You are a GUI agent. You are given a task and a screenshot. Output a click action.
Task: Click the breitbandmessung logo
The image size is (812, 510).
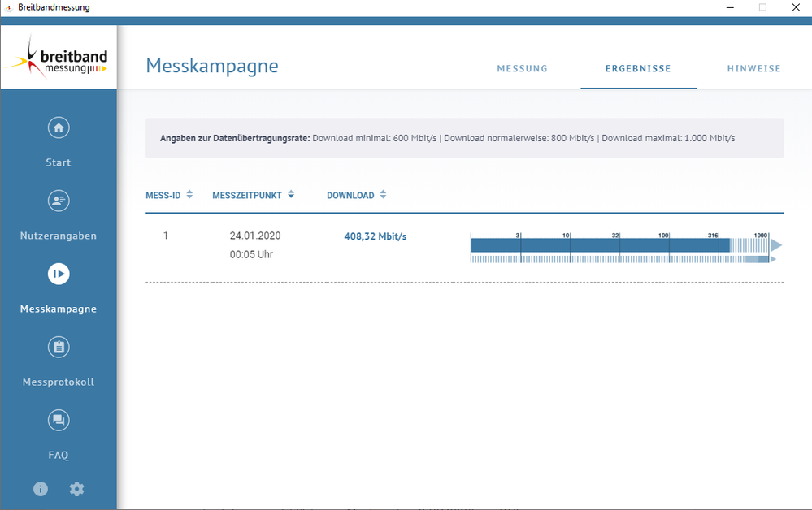click(58, 58)
